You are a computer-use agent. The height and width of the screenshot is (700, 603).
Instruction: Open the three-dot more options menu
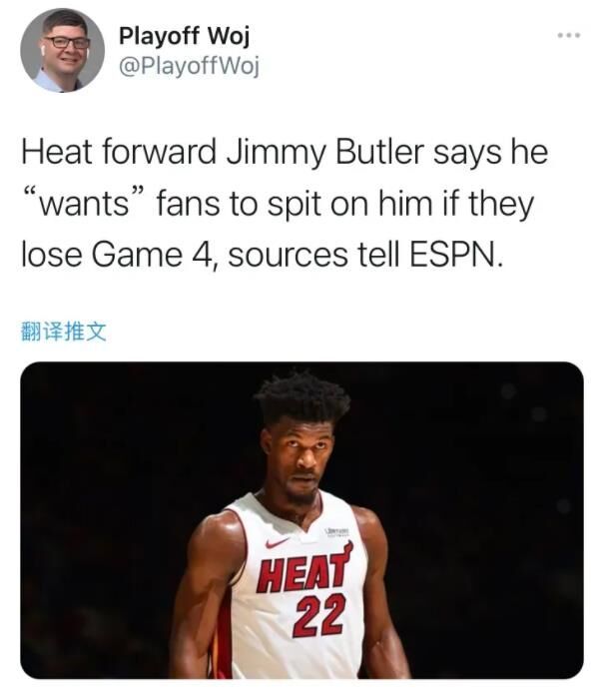pyautogui.click(x=569, y=35)
